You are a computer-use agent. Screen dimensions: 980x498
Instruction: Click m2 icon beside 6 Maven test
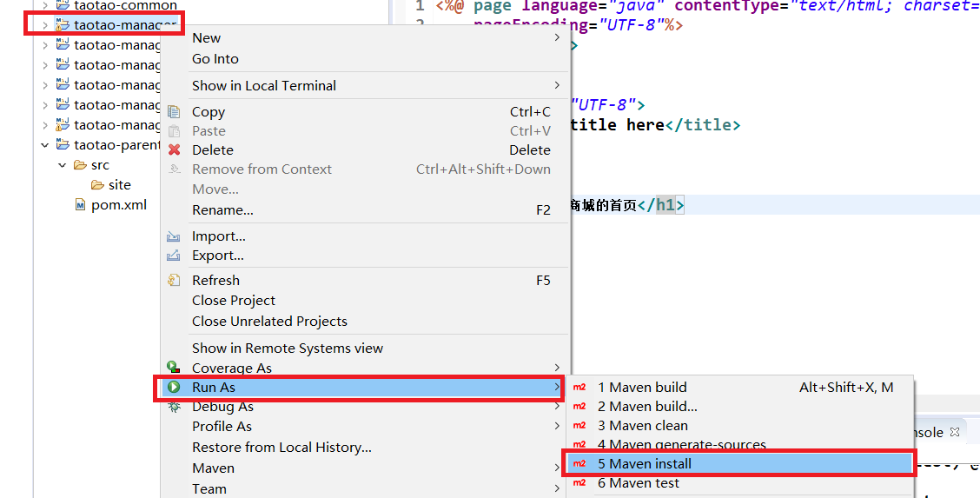579,483
